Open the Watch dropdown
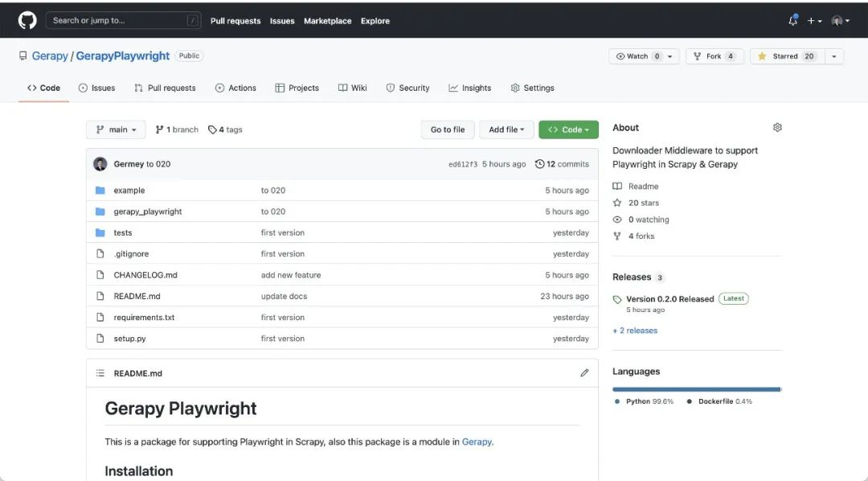 644,56
